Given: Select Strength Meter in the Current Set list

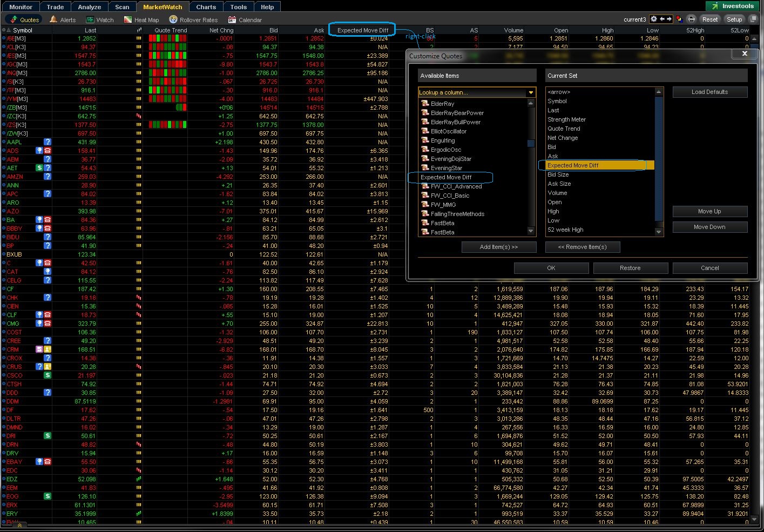Looking at the screenshot, I should [x=567, y=119].
